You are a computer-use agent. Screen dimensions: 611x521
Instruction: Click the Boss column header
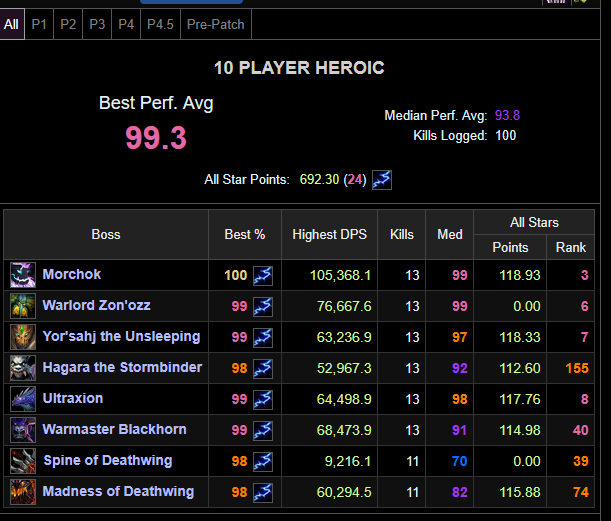106,235
